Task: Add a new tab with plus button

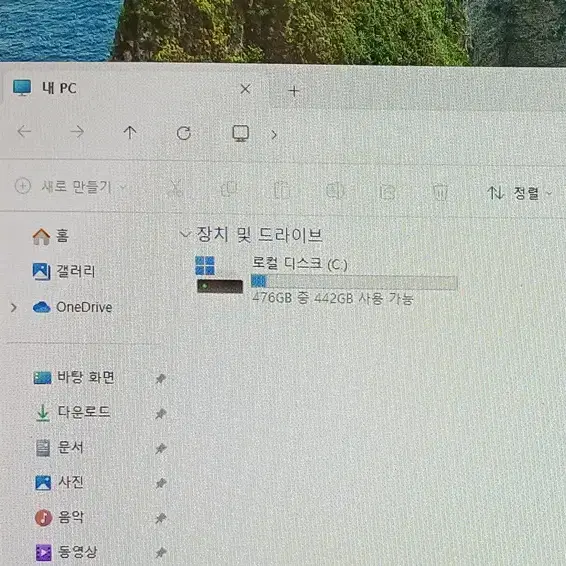Action: point(294,91)
